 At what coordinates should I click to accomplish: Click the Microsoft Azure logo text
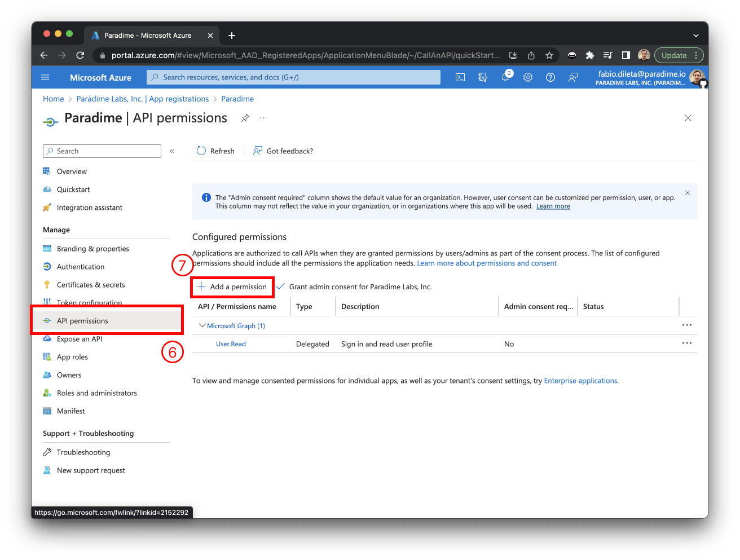[x=100, y=78]
